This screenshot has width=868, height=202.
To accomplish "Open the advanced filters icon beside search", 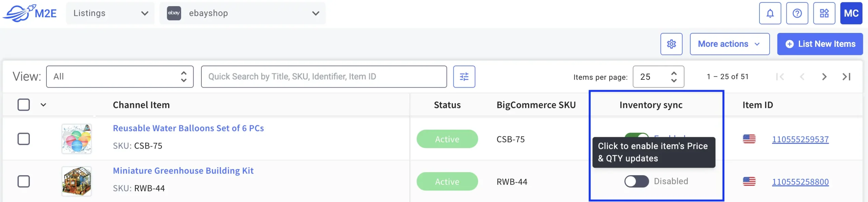I will [464, 76].
